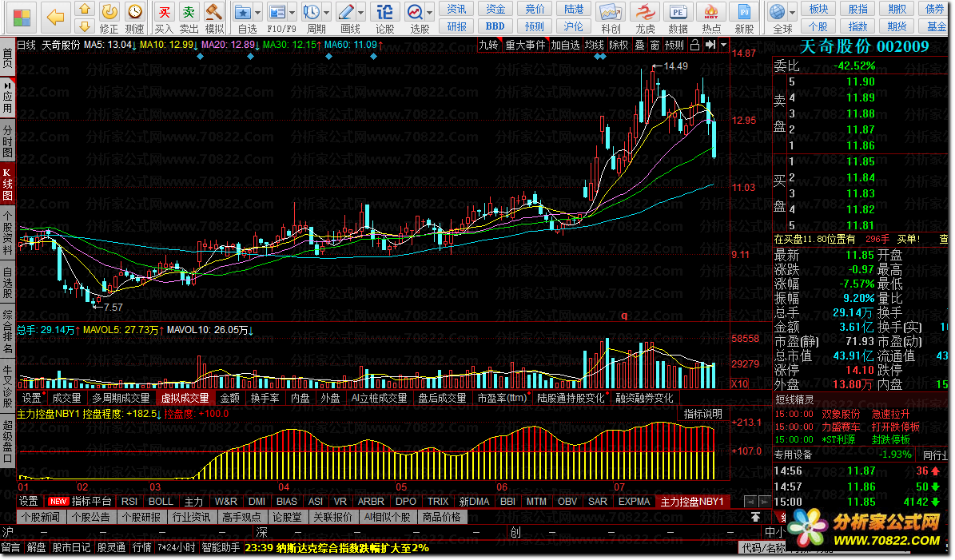Screen dimensions: 955x560
Task: Expand the 自选 dropdown arrow
Action: tap(258, 12)
